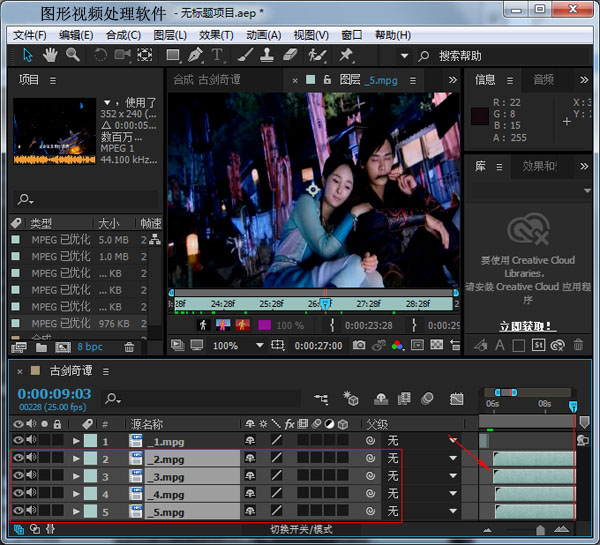The image size is (600, 545).
Task: Click the current time 0:00:09:03 display
Action: (x=54, y=394)
